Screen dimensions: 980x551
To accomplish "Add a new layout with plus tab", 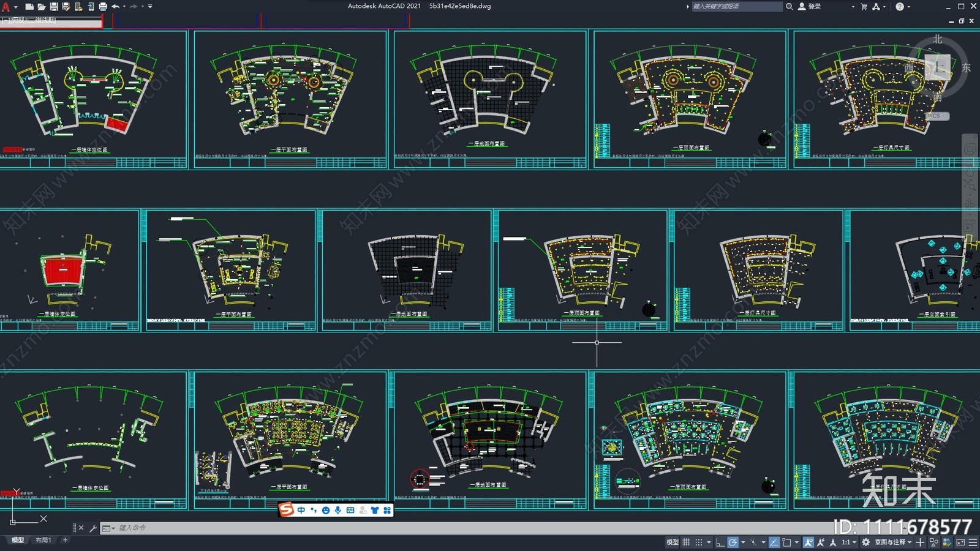I will point(65,540).
